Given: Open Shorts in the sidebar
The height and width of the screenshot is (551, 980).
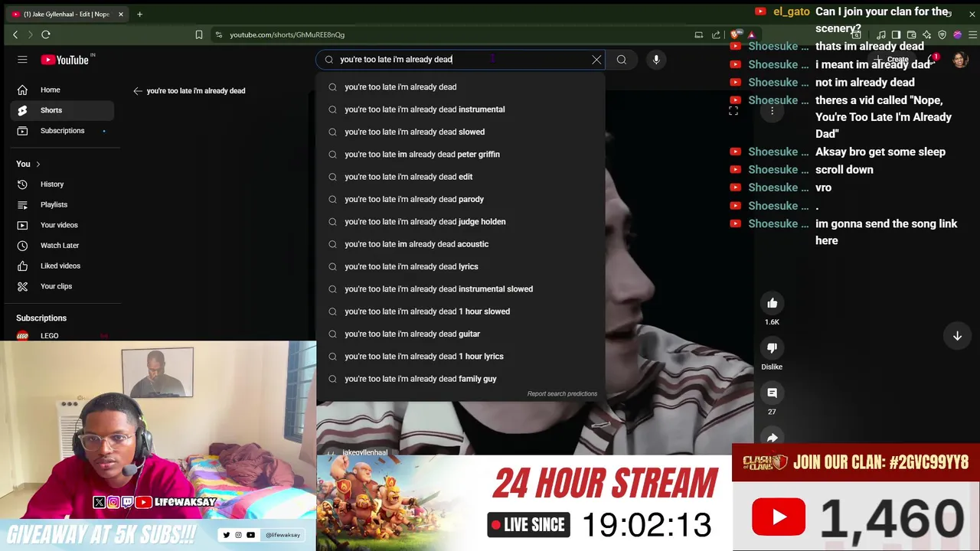Looking at the screenshot, I should pyautogui.click(x=62, y=110).
